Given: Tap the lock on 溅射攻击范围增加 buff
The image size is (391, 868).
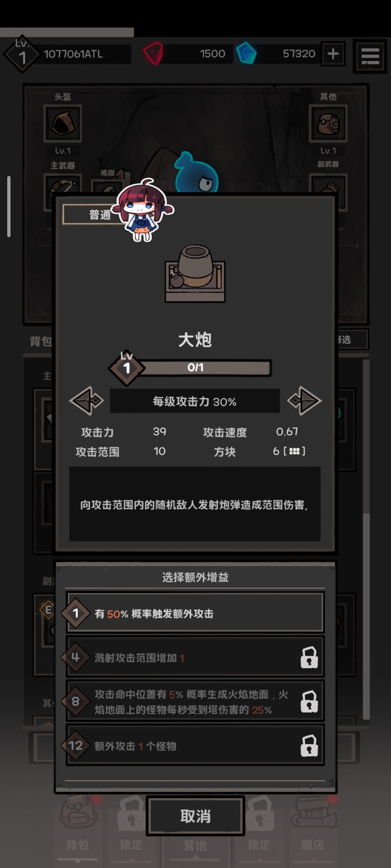Looking at the screenshot, I should pyautogui.click(x=309, y=657).
